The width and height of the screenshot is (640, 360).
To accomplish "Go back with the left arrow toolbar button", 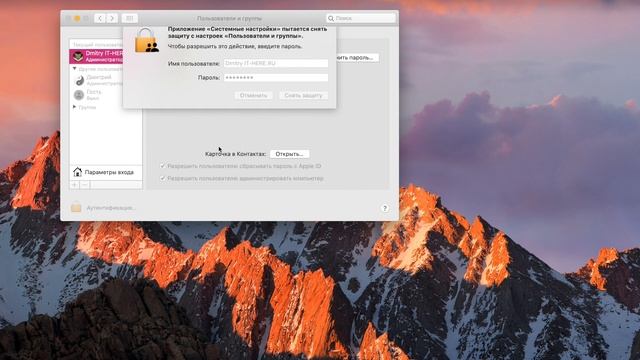I will [x=100, y=18].
